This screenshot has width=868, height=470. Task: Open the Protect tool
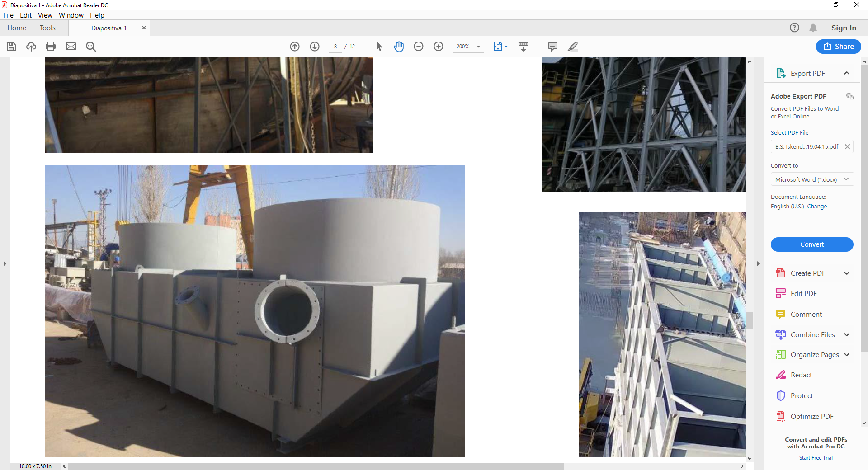click(802, 395)
